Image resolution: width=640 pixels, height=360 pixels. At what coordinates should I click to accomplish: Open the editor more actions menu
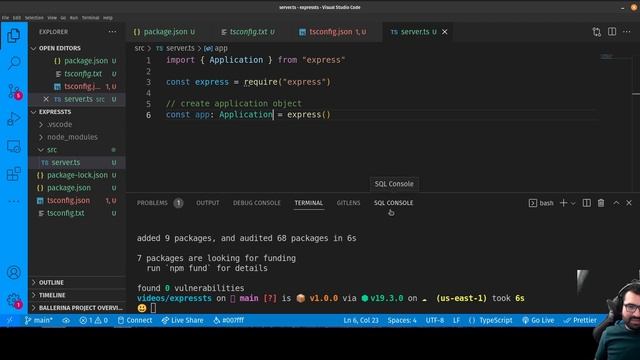pos(627,31)
